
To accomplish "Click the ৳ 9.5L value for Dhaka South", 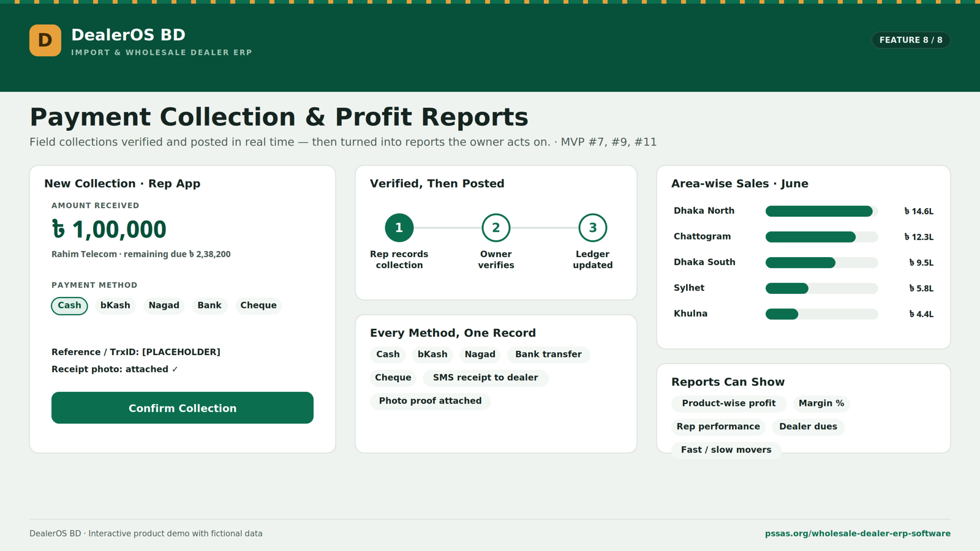I will [921, 263].
